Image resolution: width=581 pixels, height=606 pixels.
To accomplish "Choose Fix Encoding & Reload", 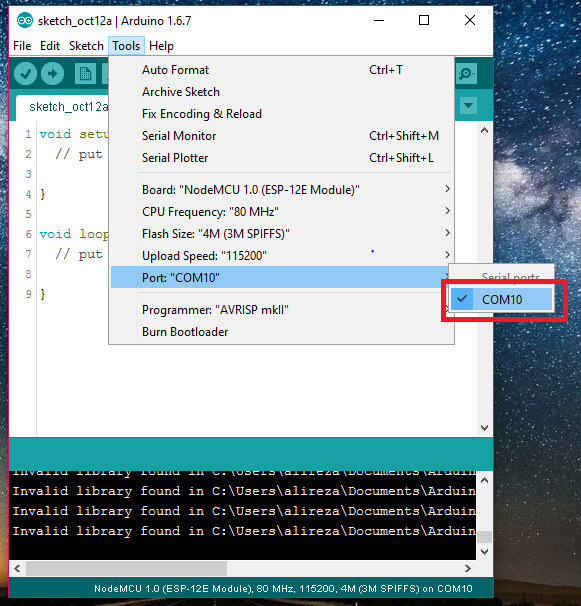I will pos(281,114).
